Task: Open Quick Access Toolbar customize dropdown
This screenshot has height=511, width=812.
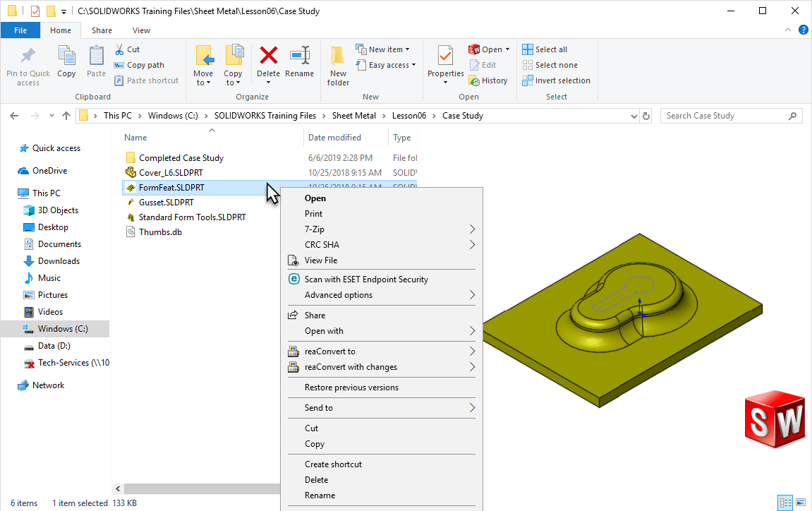Action: (x=63, y=11)
